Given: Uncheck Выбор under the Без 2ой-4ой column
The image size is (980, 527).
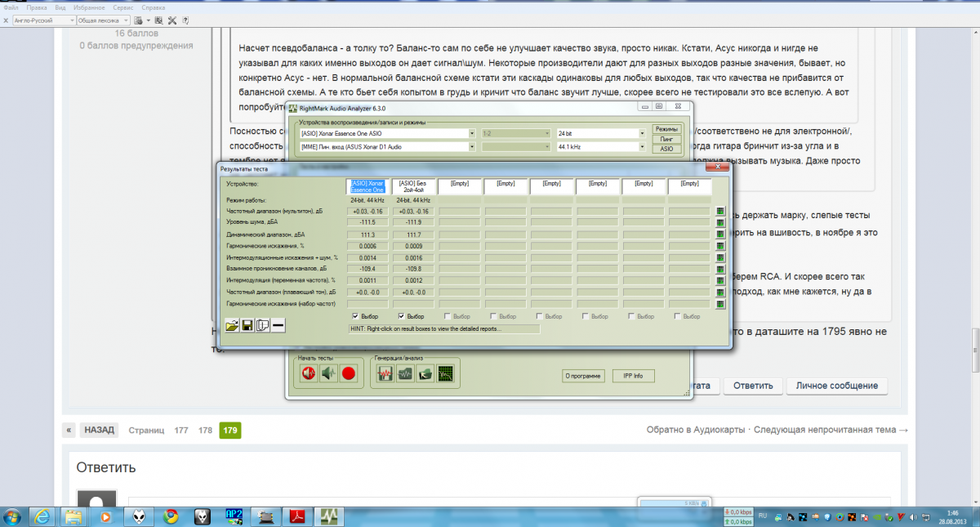Looking at the screenshot, I should click(401, 316).
